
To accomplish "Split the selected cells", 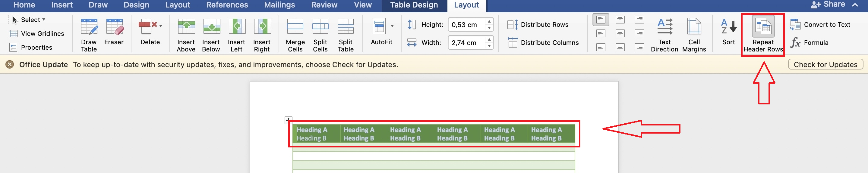I will [x=320, y=35].
